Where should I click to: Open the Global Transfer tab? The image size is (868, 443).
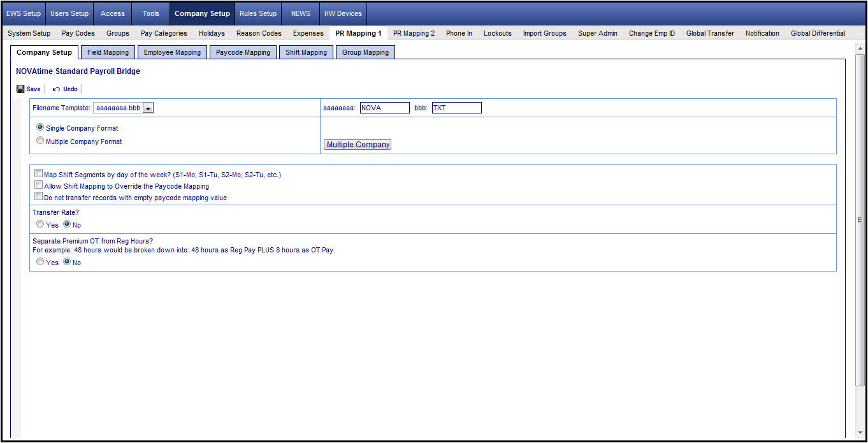[x=710, y=33]
